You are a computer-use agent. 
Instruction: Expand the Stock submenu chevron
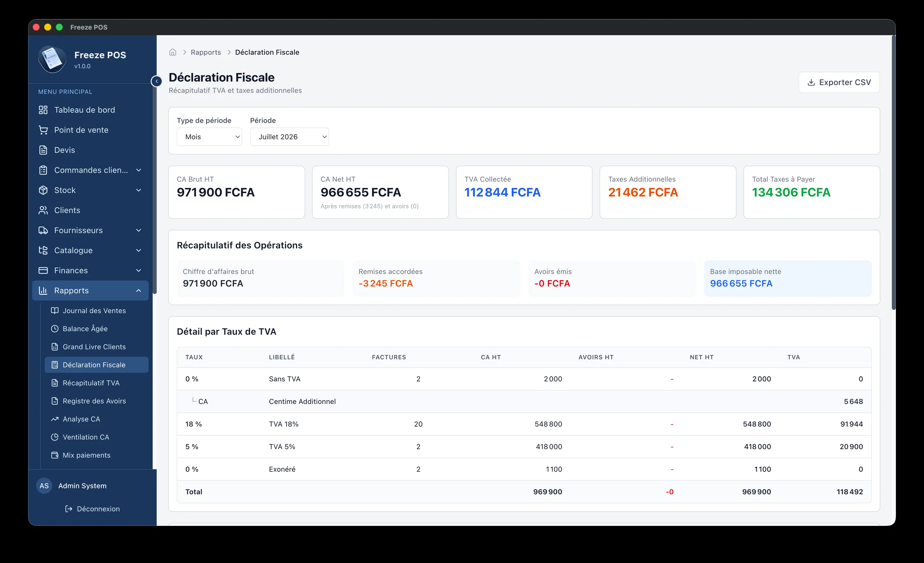pos(138,190)
